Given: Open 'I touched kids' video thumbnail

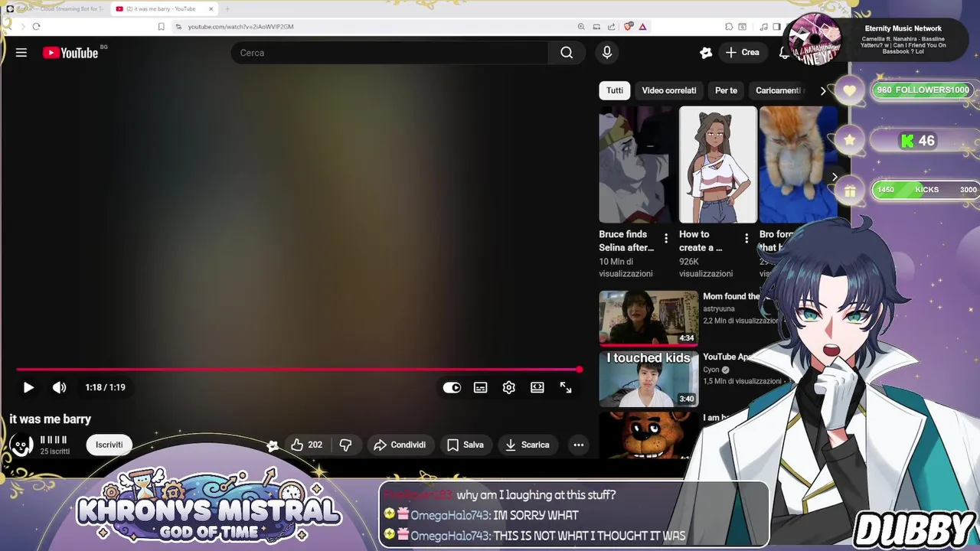Looking at the screenshot, I should [648, 379].
